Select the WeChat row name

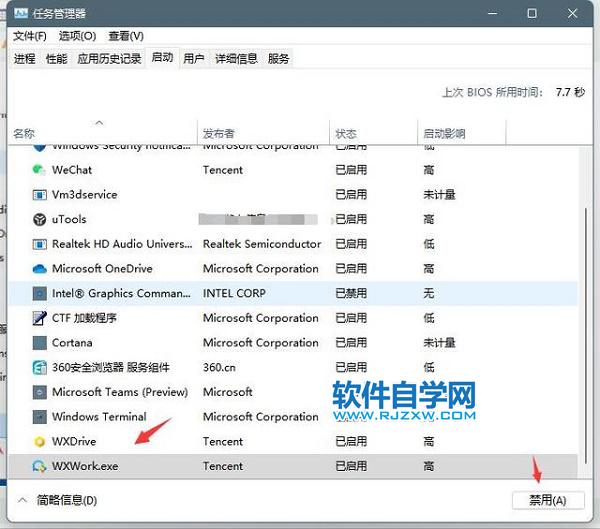tap(72, 170)
